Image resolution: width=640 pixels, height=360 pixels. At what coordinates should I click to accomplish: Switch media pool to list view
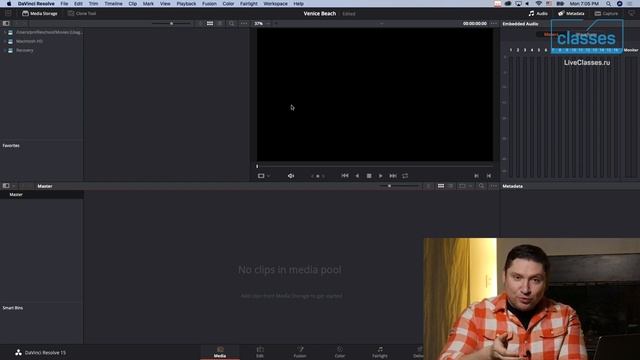coord(451,186)
